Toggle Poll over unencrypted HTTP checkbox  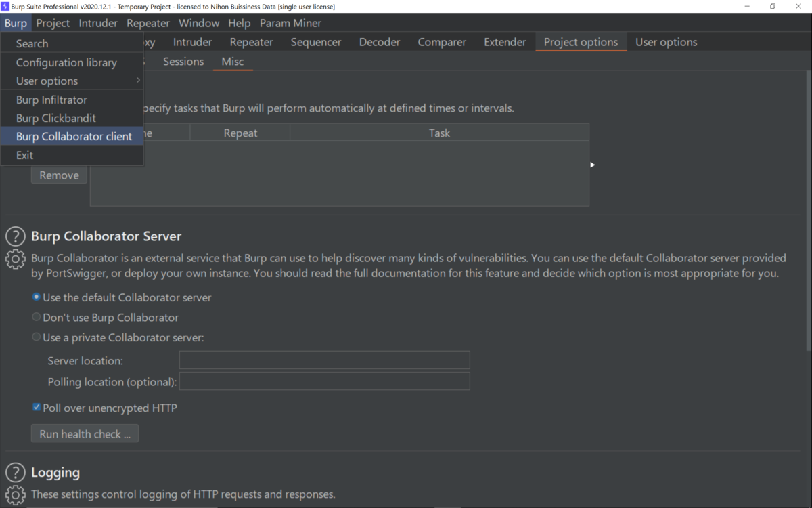(37, 408)
